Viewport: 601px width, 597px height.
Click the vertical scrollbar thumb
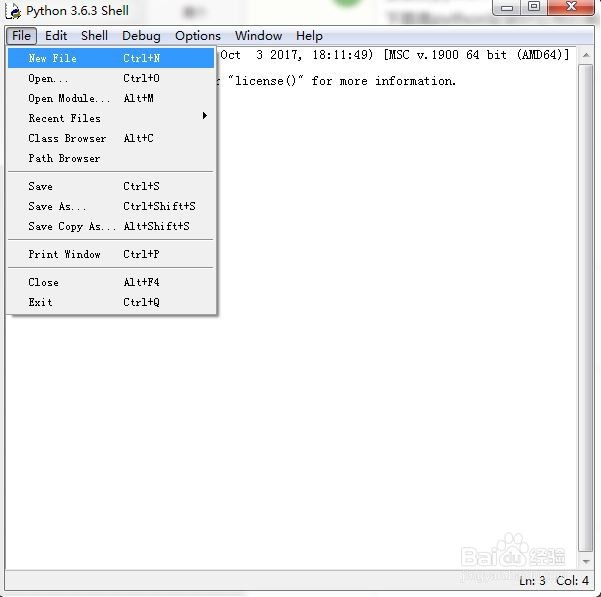click(586, 308)
